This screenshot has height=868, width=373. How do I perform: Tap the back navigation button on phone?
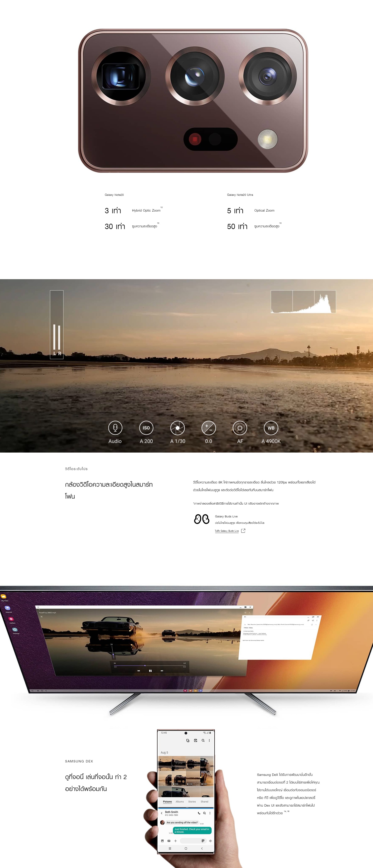coord(202,848)
